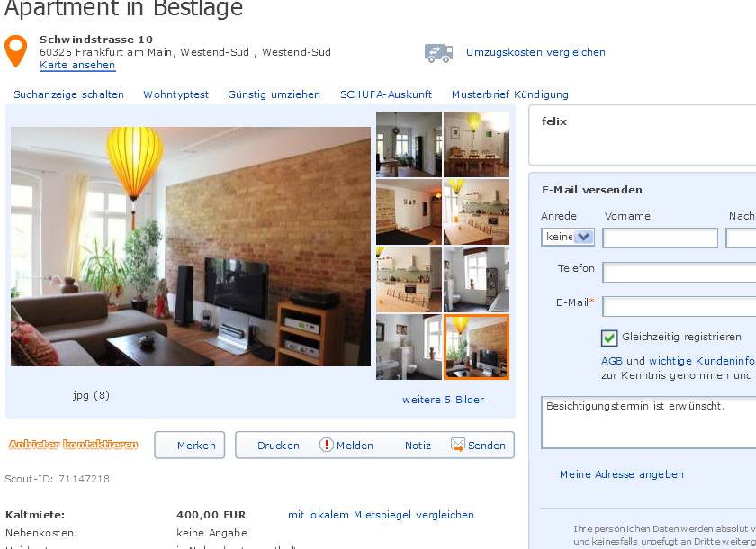Select Suchanzeige schalten menu item

(x=69, y=94)
